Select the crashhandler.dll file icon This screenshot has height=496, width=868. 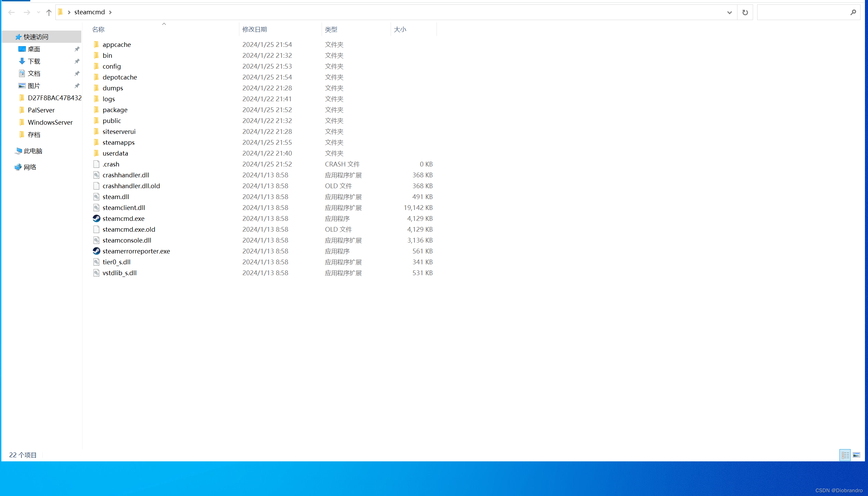coord(97,175)
